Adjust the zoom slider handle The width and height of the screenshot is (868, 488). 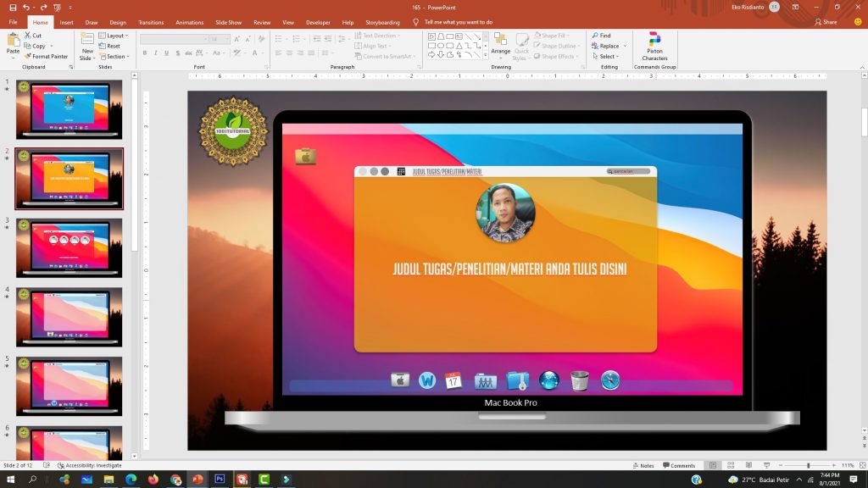coord(808,465)
